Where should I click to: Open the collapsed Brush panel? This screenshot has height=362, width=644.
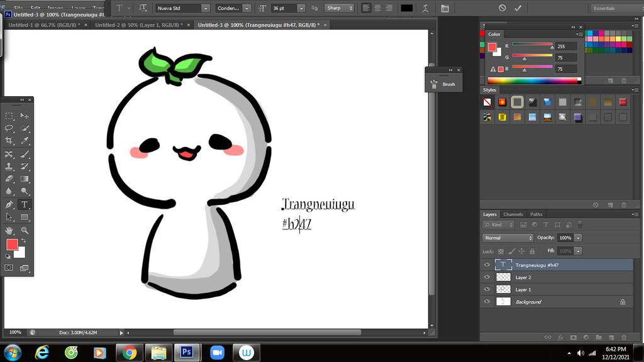click(x=443, y=84)
